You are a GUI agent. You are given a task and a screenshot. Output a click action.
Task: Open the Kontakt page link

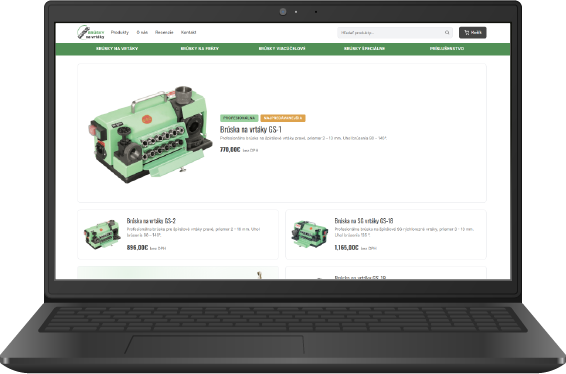(x=188, y=32)
